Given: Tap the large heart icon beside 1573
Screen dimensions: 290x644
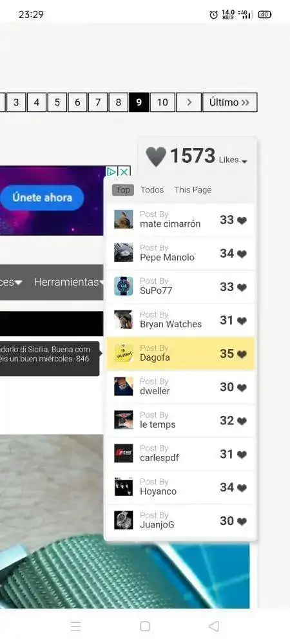Looking at the screenshot, I should 156,157.
